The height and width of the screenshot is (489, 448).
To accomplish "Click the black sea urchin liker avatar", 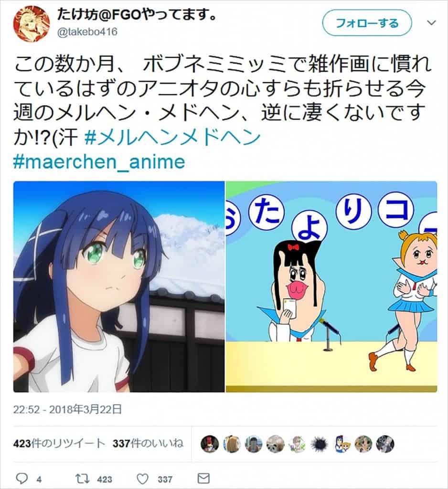I will coord(320,444).
